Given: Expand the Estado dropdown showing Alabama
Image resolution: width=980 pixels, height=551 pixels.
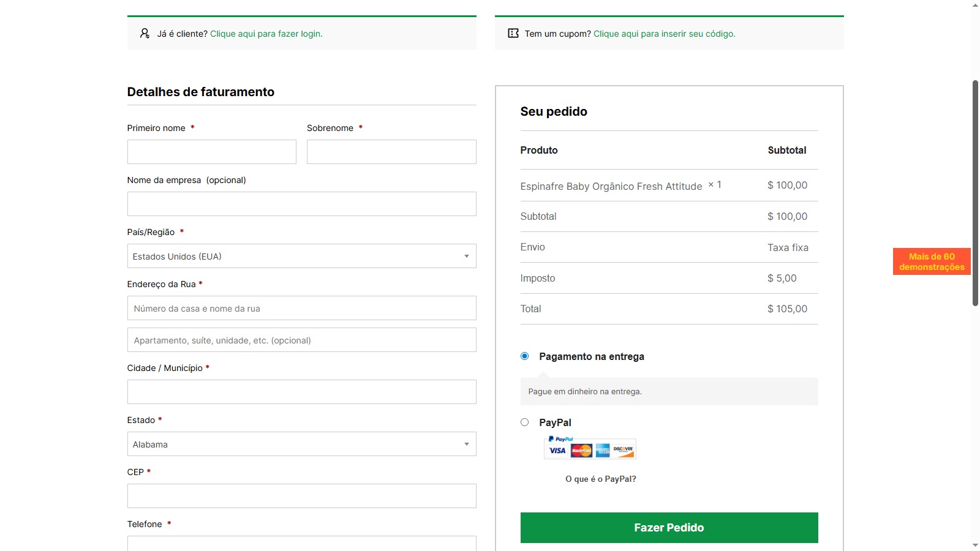Looking at the screenshot, I should (x=301, y=444).
